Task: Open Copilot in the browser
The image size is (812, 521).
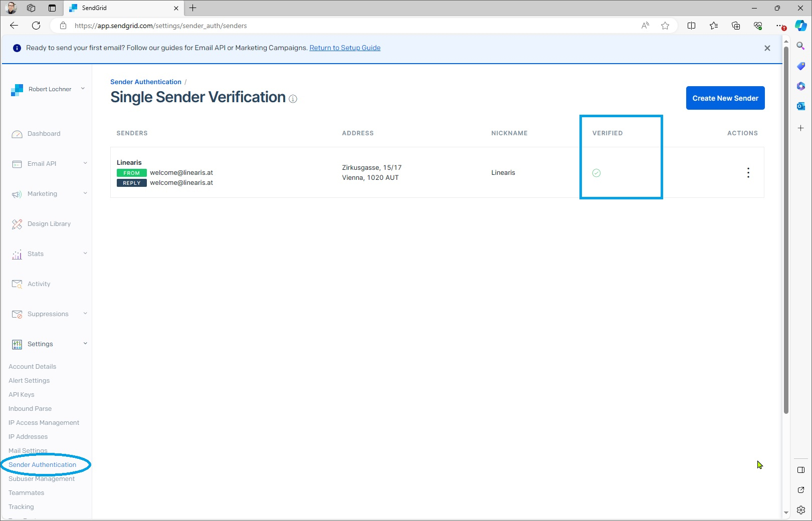Action: pos(801,26)
